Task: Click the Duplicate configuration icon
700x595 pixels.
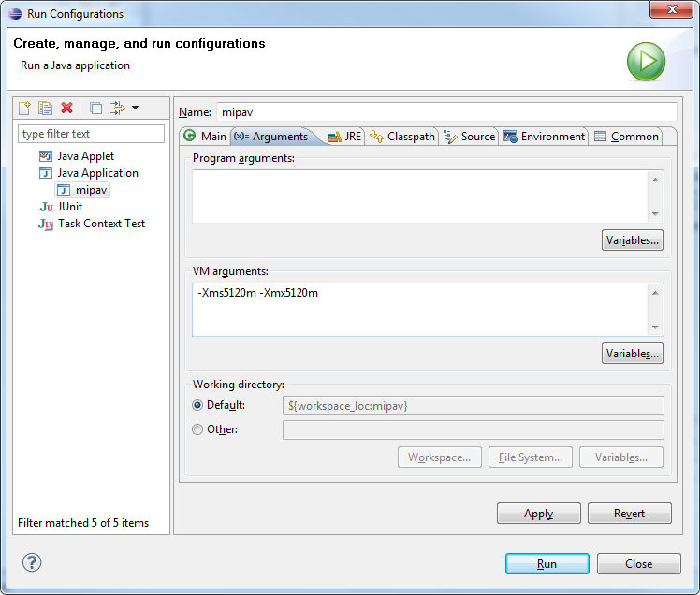Action: 45,109
